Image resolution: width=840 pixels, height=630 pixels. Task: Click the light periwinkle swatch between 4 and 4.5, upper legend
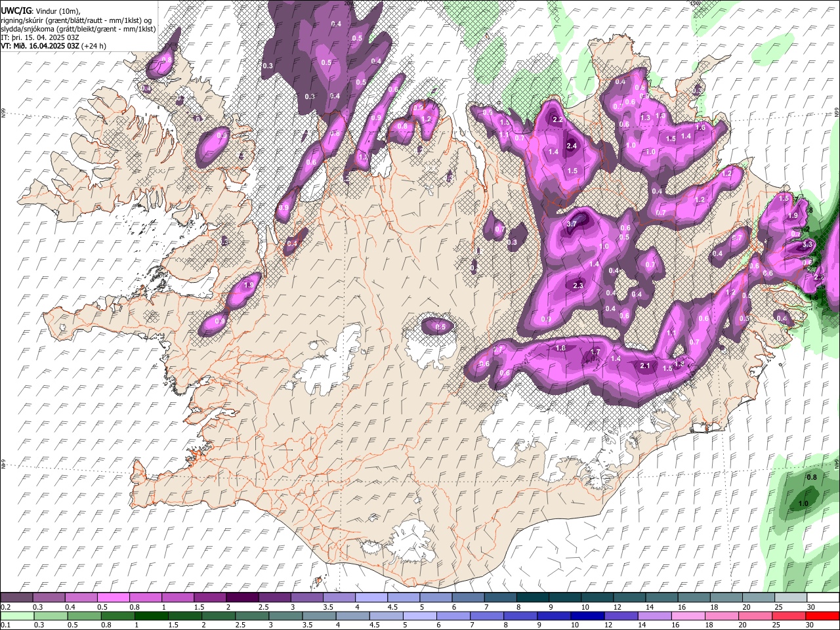pyautogui.click(x=371, y=597)
